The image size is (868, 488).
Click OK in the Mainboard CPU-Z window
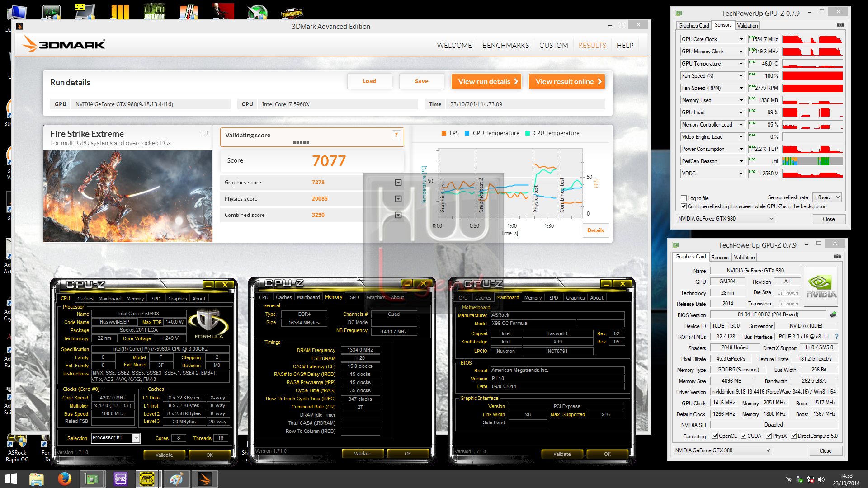(x=607, y=454)
